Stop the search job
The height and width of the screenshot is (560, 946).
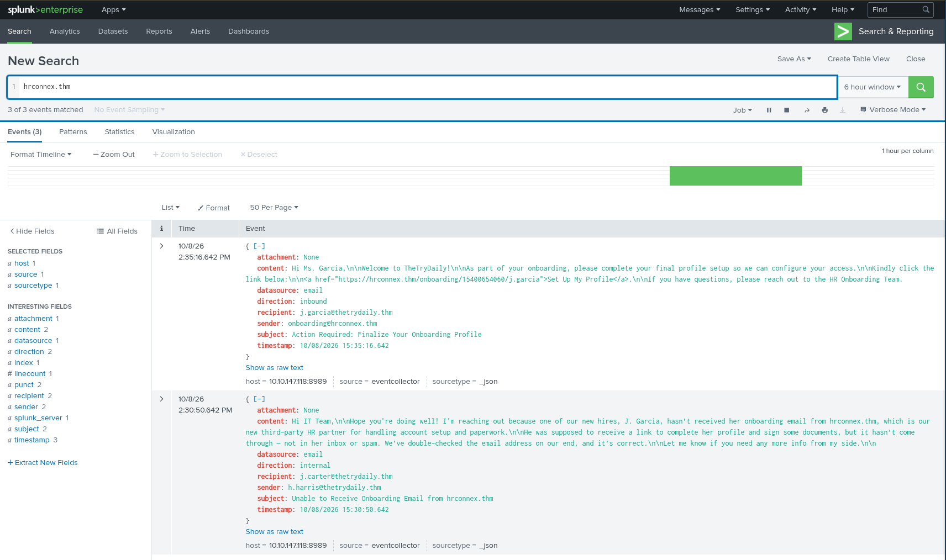point(786,110)
